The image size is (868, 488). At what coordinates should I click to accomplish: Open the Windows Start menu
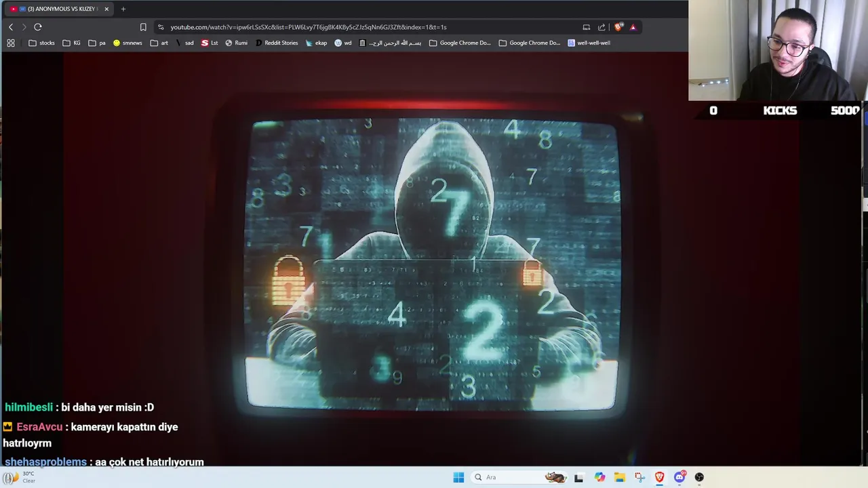458,477
